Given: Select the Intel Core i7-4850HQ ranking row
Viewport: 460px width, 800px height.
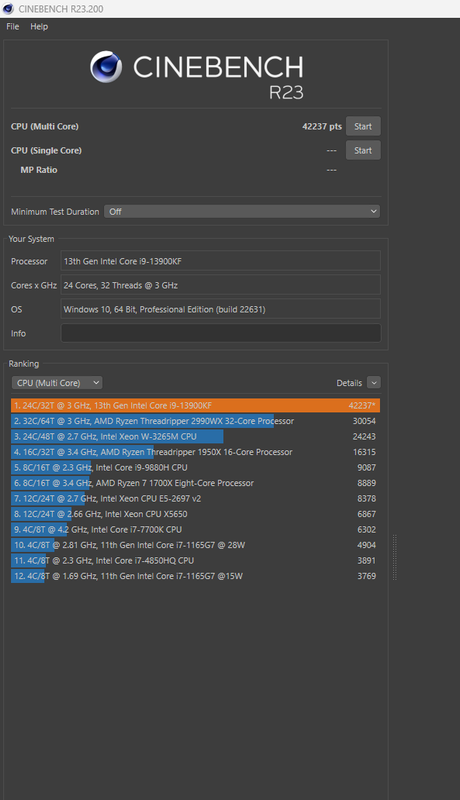Looking at the screenshot, I should click(x=195, y=560).
